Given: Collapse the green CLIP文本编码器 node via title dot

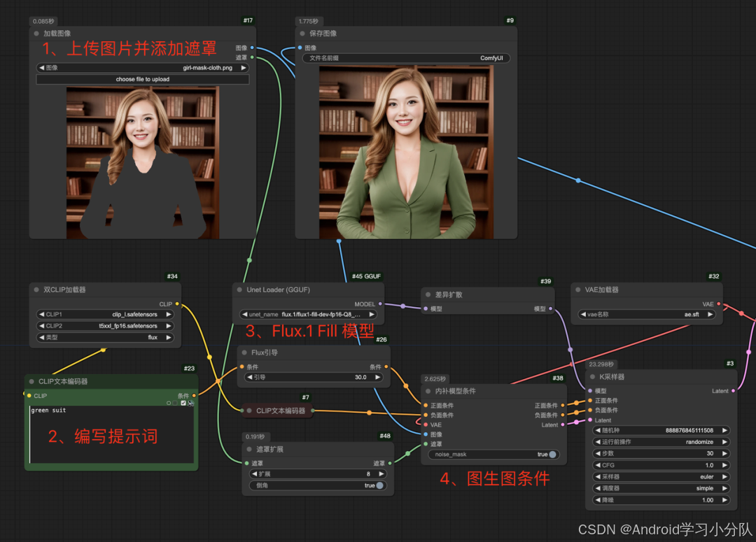Looking at the screenshot, I should coord(31,381).
